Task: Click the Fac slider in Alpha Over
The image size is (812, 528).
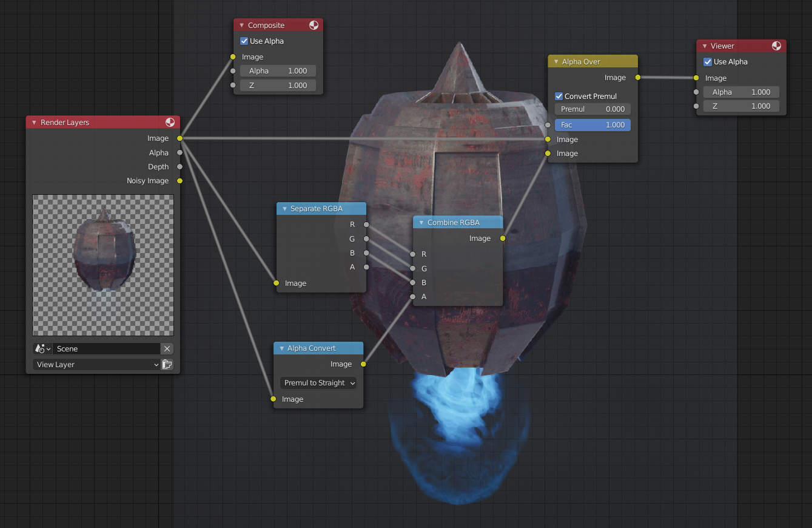Action: [592, 125]
